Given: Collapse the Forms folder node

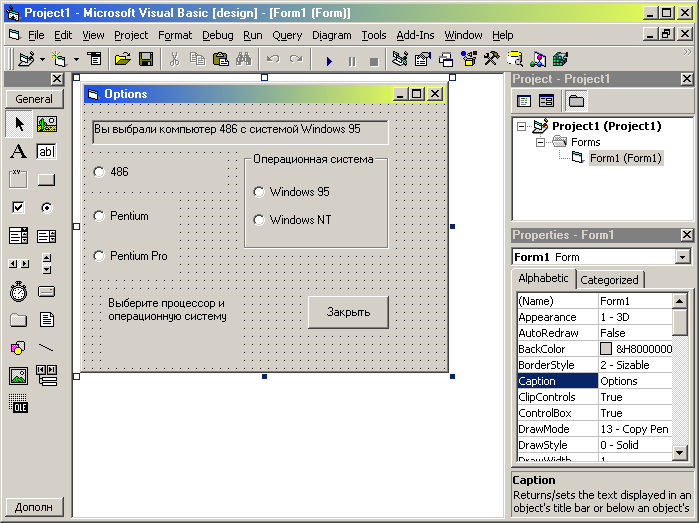Looking at the screenshot, I should 540,143.
